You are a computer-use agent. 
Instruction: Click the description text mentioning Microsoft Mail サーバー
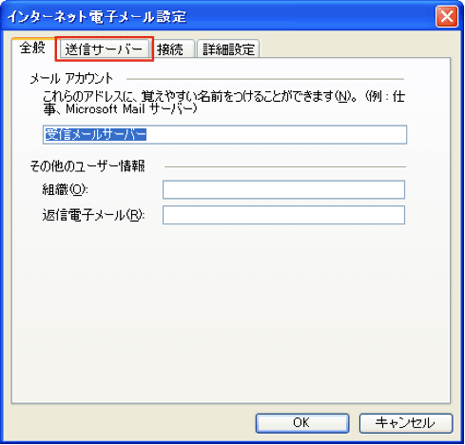tap(224, 103)
